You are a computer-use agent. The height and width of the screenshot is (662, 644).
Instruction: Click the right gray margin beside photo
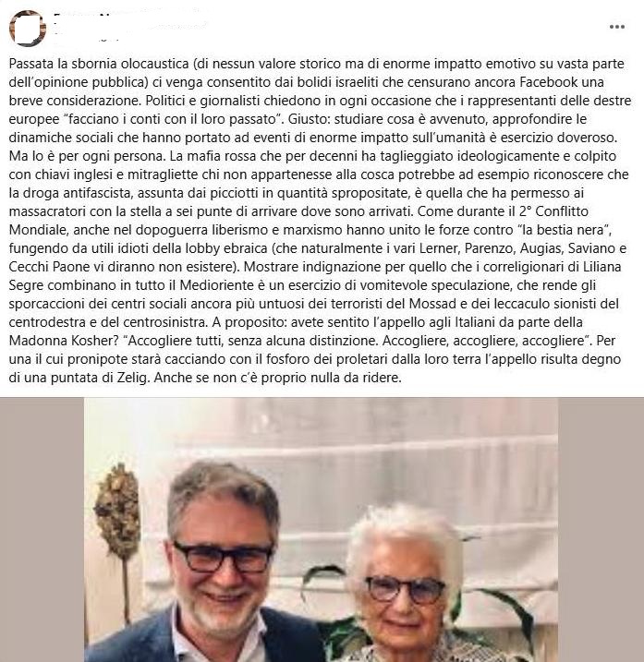(601, 529)
